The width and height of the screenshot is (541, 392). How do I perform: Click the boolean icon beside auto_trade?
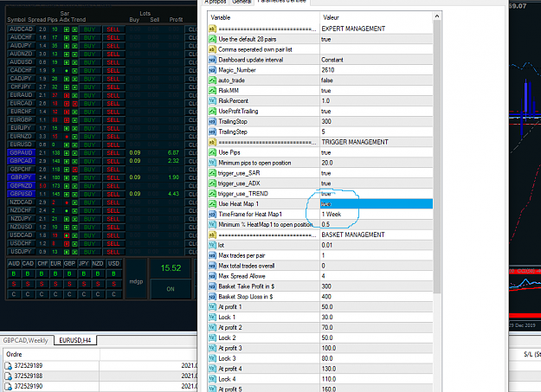pos(213,80)
